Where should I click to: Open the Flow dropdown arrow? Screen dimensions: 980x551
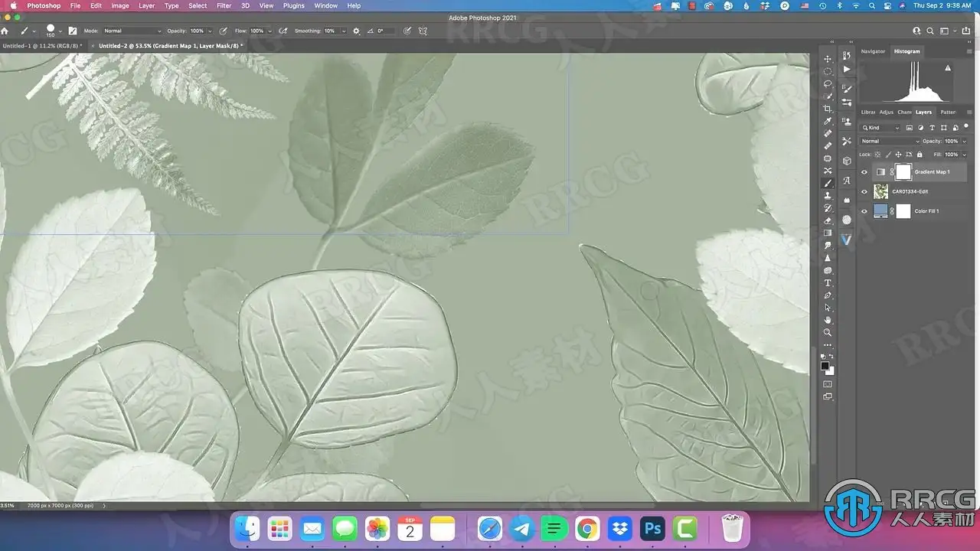[269, 31]
